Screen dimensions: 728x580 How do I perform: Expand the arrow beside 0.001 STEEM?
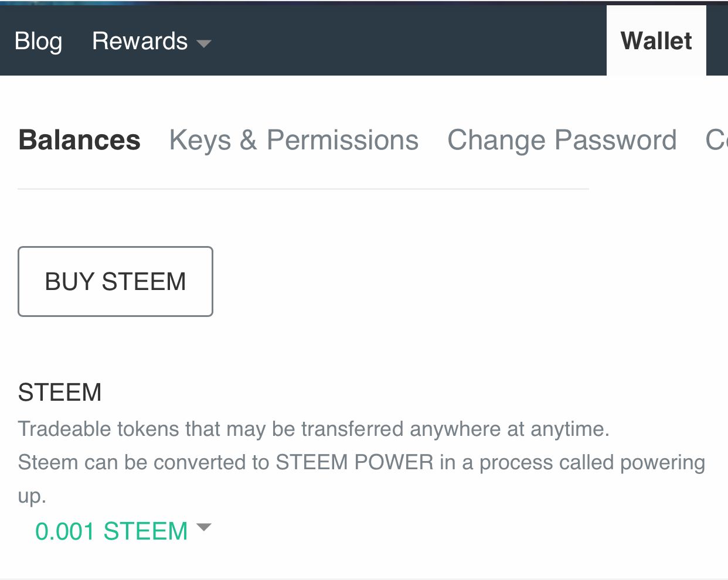[203, 527]
